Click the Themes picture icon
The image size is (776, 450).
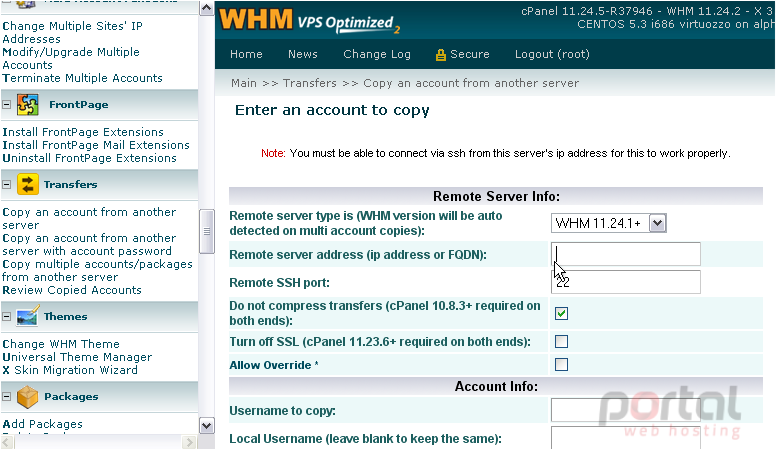(x=28, y=317)
